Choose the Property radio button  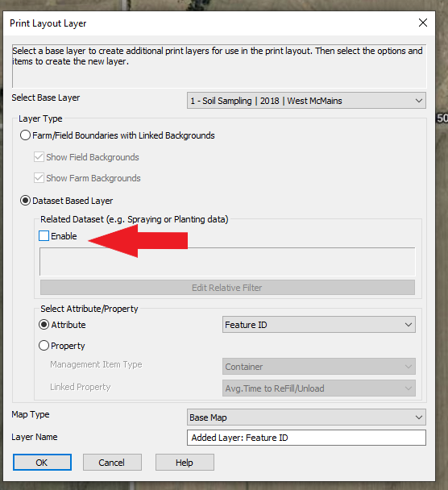(44, 346)
